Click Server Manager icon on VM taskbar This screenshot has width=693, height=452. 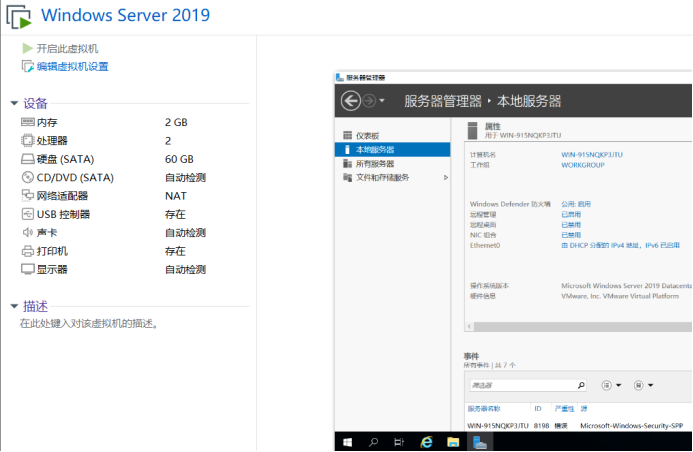click(x=480, y=442)
